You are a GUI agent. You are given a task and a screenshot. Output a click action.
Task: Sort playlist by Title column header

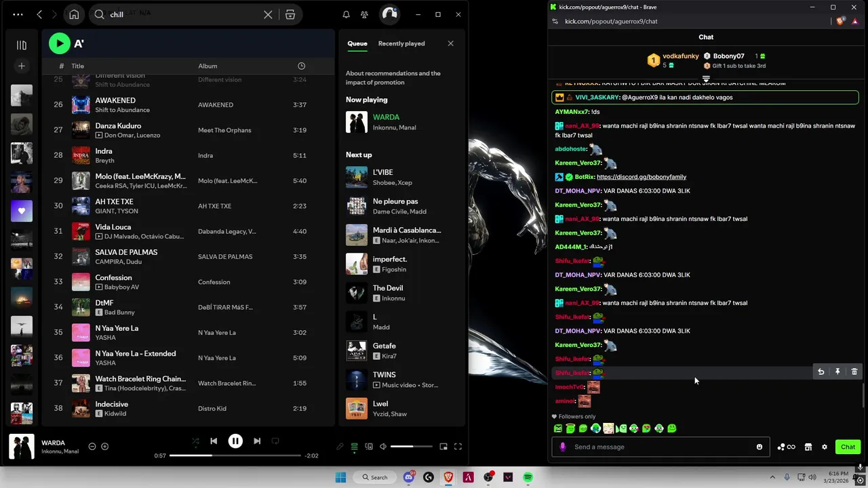click(78, 66)
